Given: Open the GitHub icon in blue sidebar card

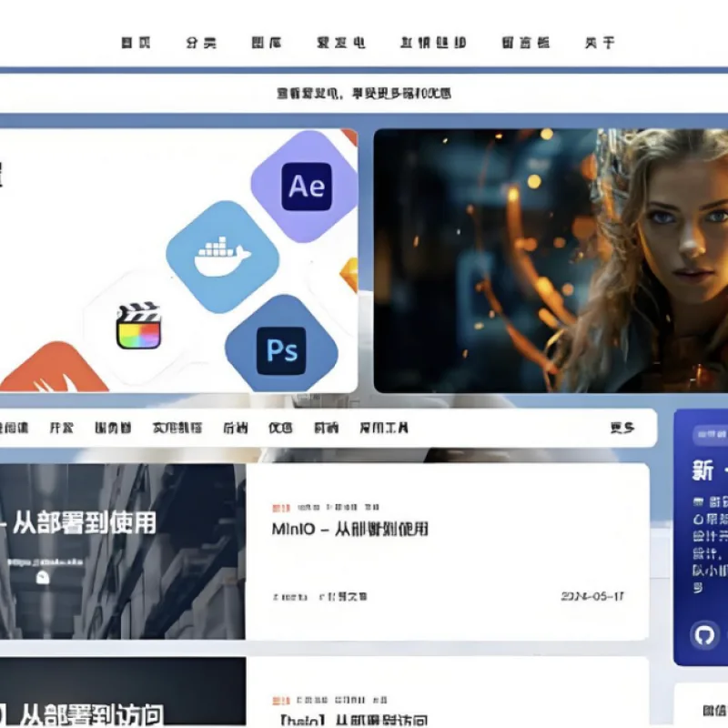Looking at the screenshot, I should coord(704,634).
